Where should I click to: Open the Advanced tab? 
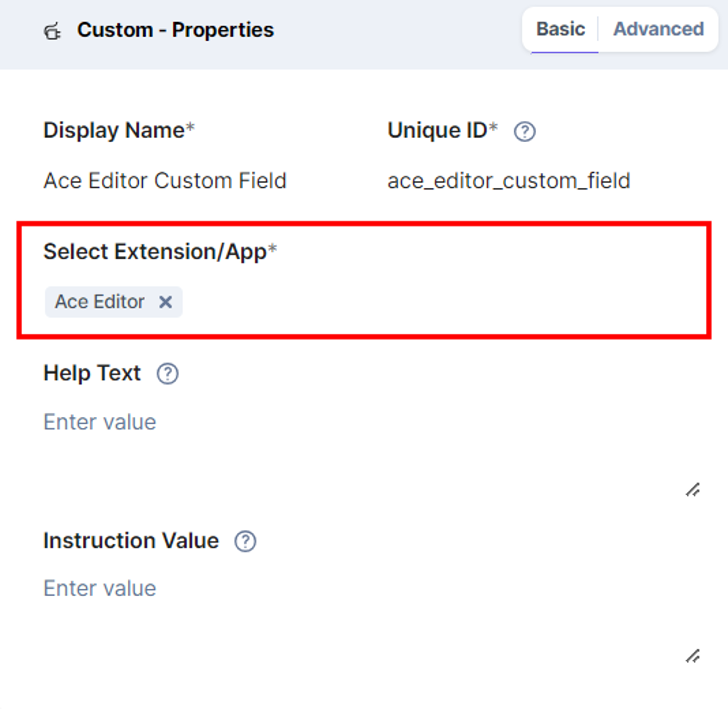click(x=658, y=29)
